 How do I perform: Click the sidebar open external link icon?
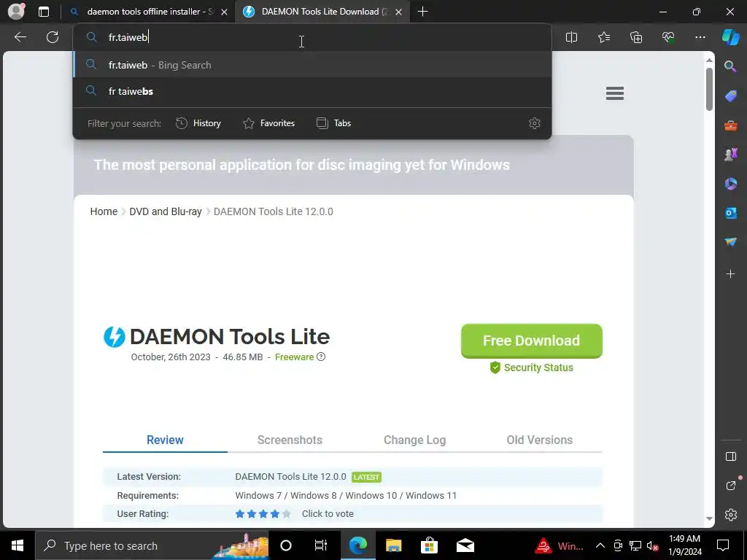coord(730,486)
